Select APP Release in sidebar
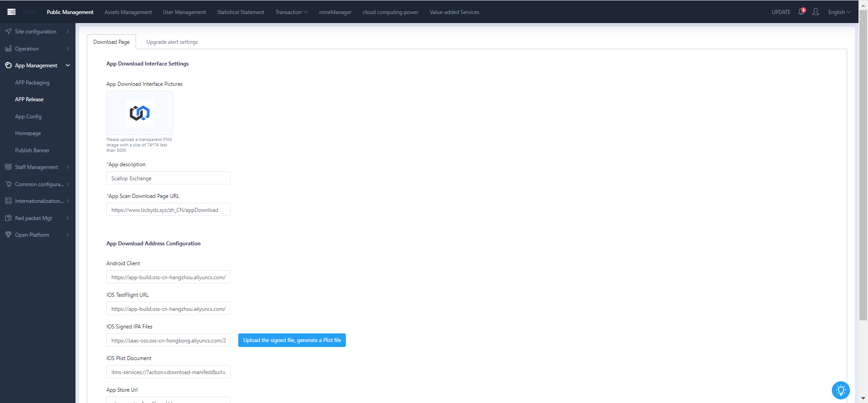868x403 pixels. point(29,99)
